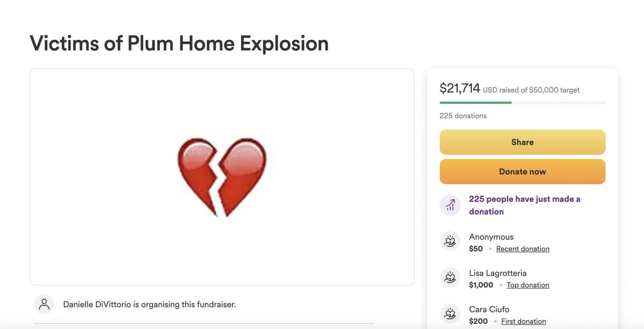Click the Share button
Viewport: 644px width, 329px height.
click(522, 142)
